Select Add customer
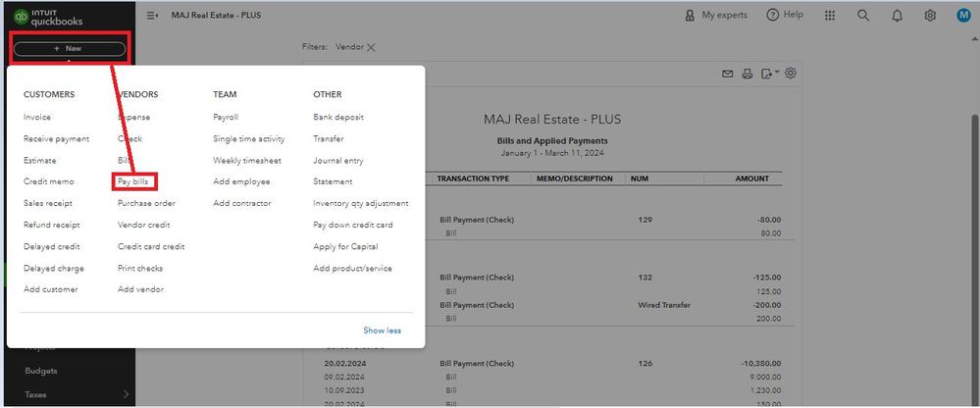980x408 pixels. [51, 289]
